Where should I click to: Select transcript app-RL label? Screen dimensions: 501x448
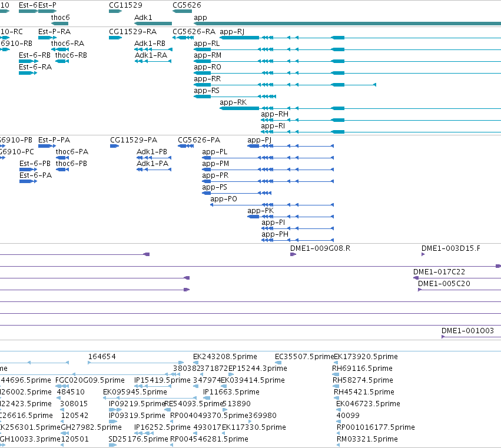click(207, 44)
